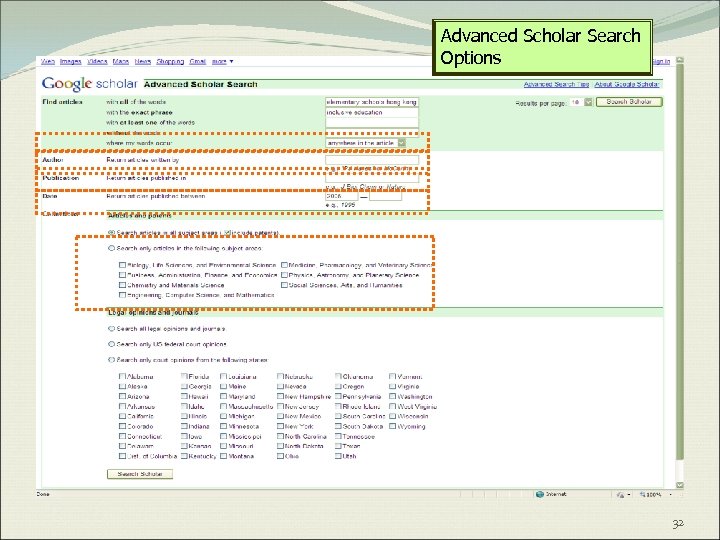This screenshot has height=540, width=720.
Task: Check the Oregon state box
Action: coord(338,387)
